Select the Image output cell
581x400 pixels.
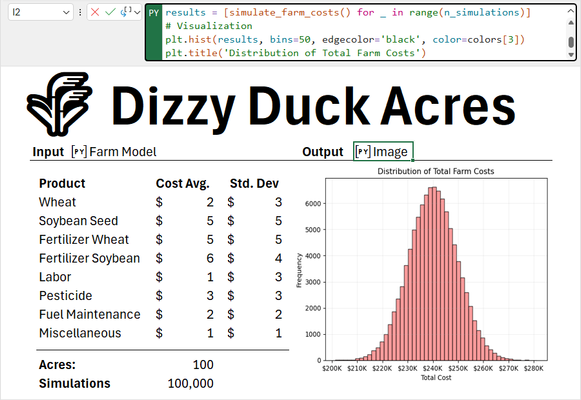tap(384, 151)
